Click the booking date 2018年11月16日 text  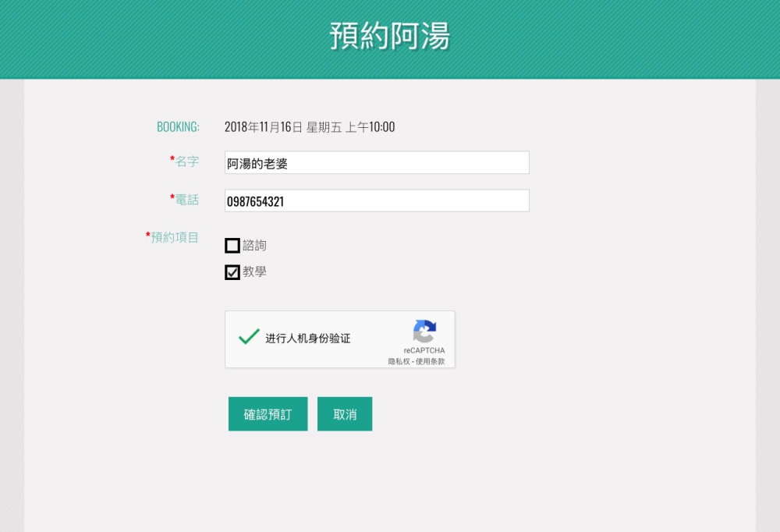click(263, 127)
